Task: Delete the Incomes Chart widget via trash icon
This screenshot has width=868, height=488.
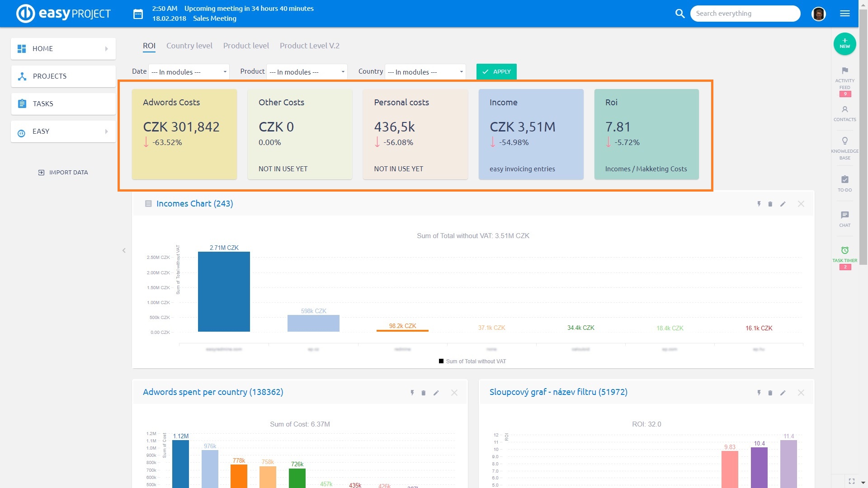Action: [771, 204]
